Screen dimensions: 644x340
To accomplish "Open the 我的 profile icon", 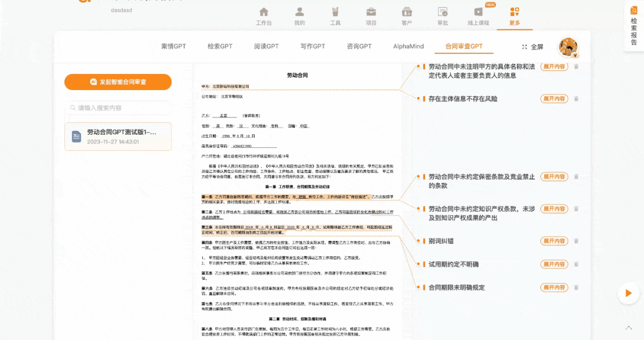I will (x=299, y=13).
